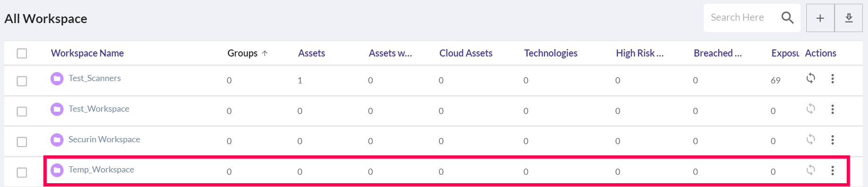Sort by Cloud Assets column
Image resolution: width=868 pixels, height=187 pixels.
(x=466, y=53)
